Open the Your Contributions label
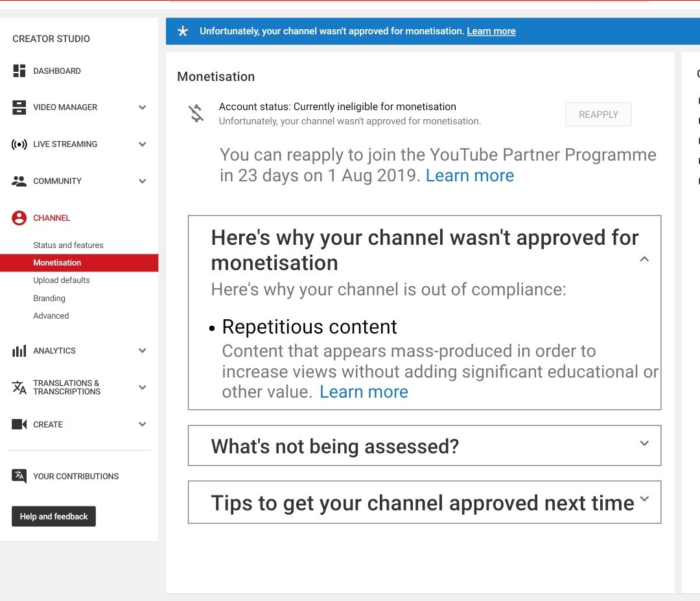 coord(76,477)
